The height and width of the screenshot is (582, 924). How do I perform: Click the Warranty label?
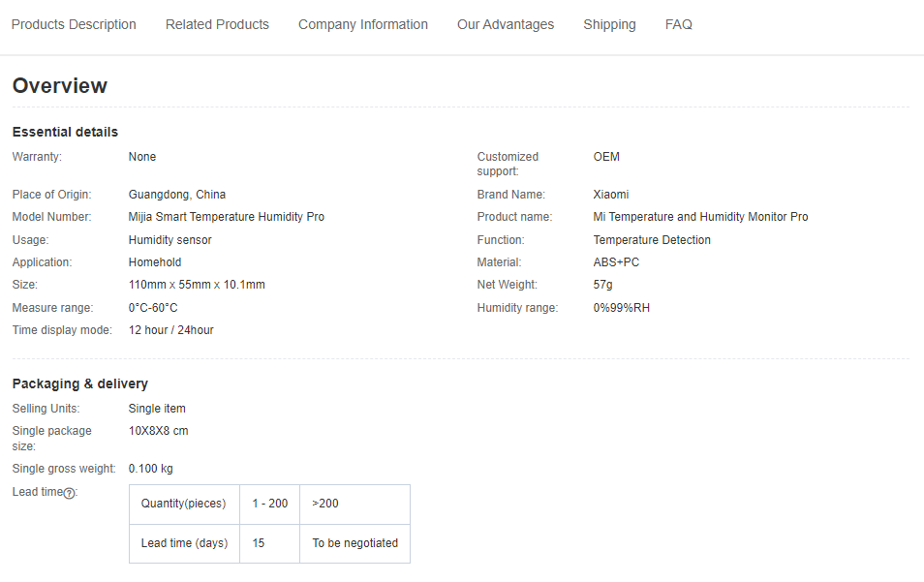pyautogui.click(x=37, y=157)
